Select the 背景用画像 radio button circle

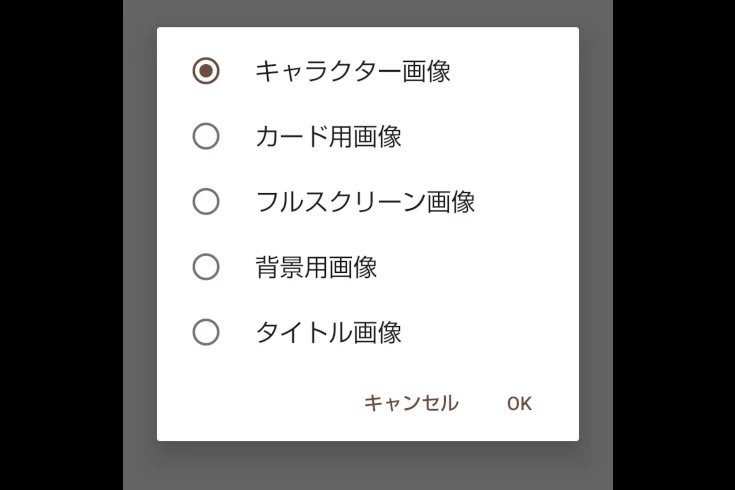point(206,267)
